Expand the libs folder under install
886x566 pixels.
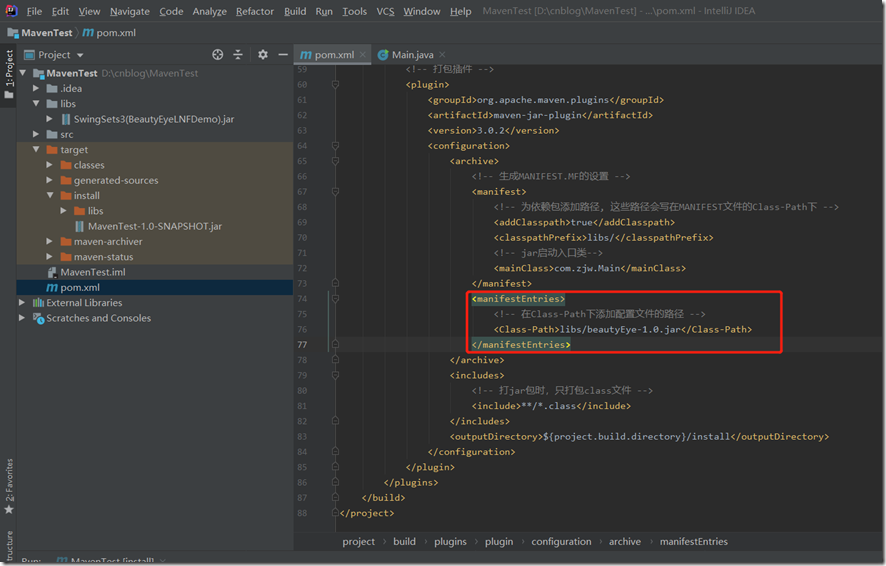pos(64,211)
